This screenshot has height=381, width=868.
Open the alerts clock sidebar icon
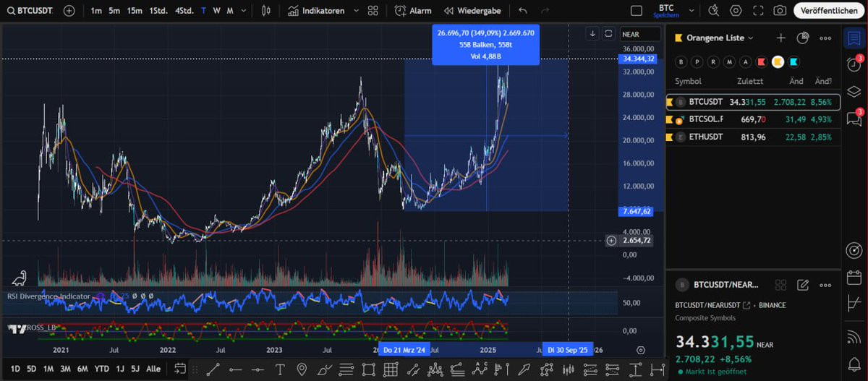coord(854,65)
